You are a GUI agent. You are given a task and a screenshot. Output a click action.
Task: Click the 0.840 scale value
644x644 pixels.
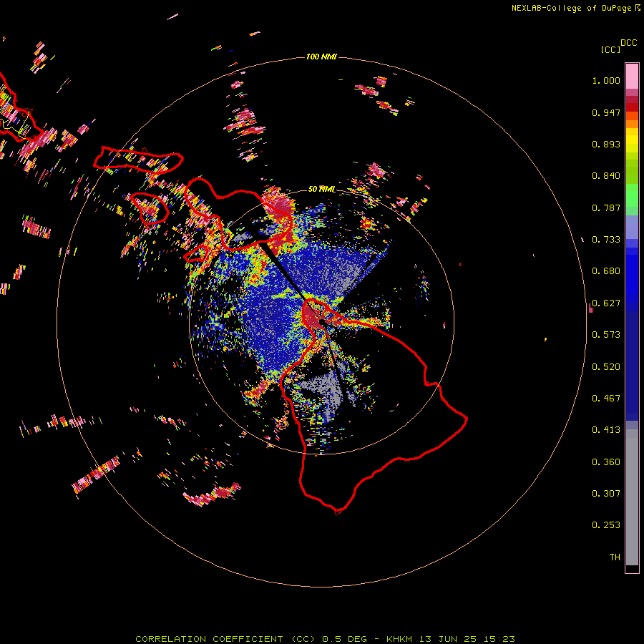[x=606, y=176]
